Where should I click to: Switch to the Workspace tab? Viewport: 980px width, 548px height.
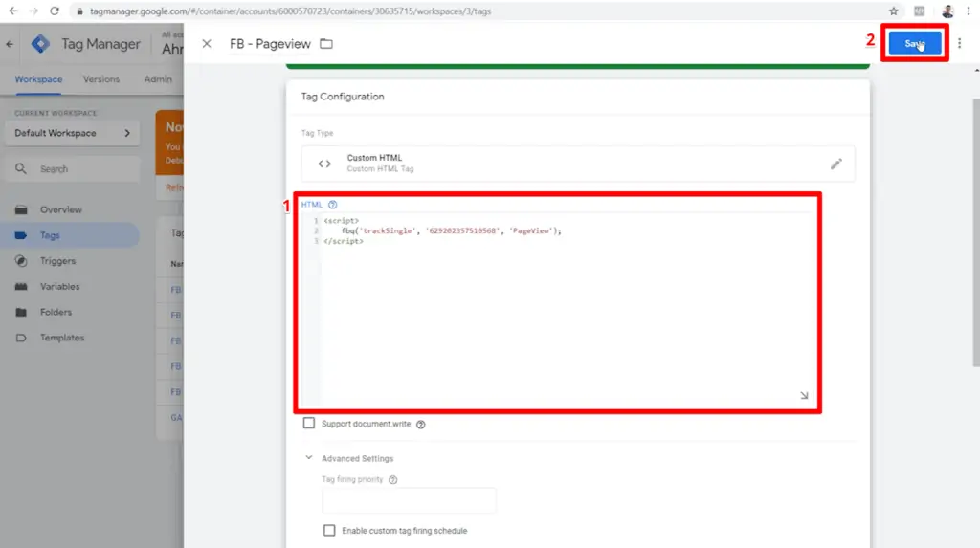tap(38, 79)
